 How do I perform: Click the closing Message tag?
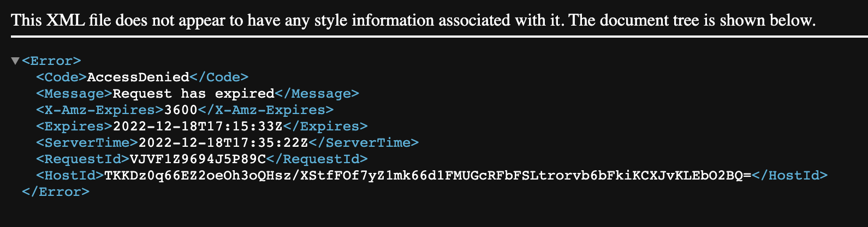pos(317,94)
